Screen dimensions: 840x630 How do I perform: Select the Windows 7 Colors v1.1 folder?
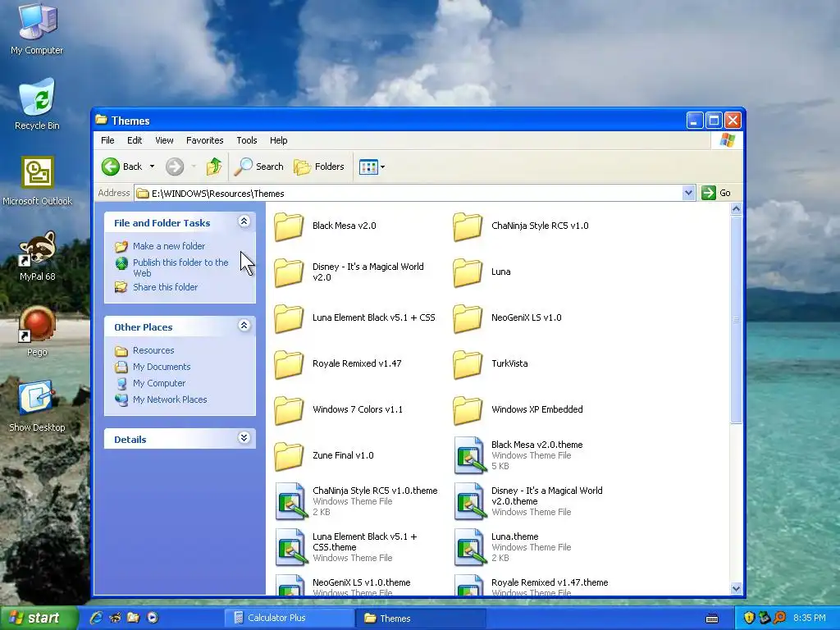[338, 410]
